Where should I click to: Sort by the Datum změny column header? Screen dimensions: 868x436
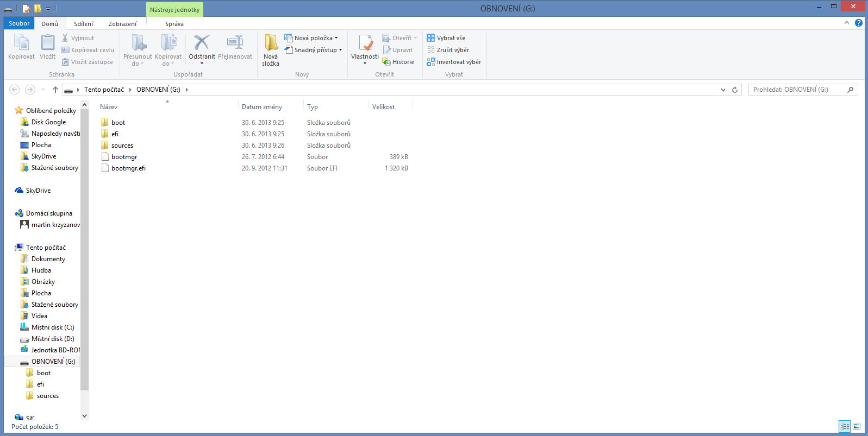click(262, 107)
